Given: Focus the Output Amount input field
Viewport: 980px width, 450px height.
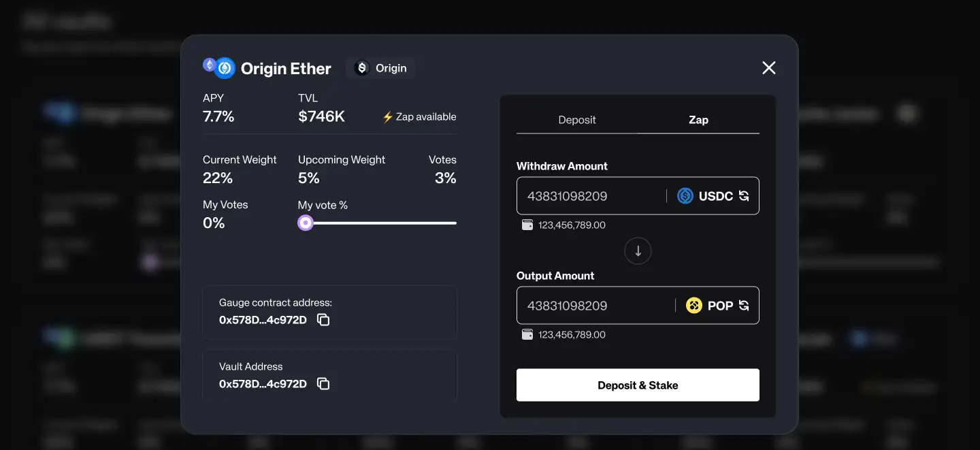Looking at the screenshot, I should coord(592,306).
